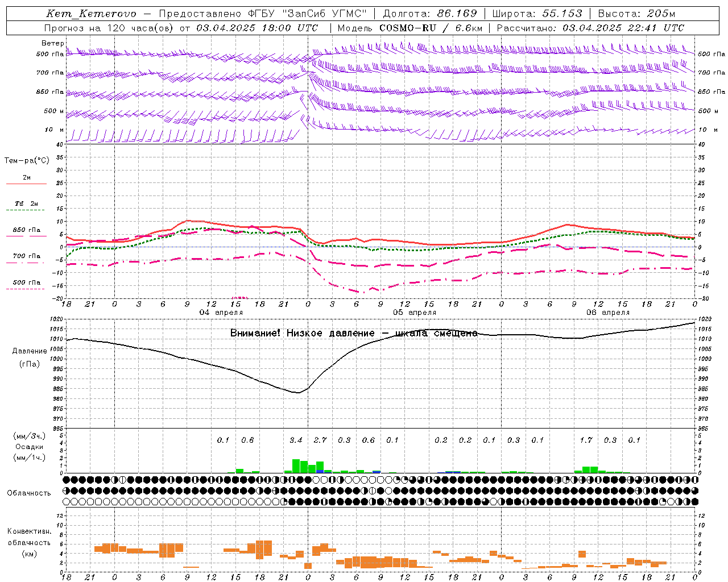Click the 04 апреля date label

pyautogui.click(x=221, y=313)
